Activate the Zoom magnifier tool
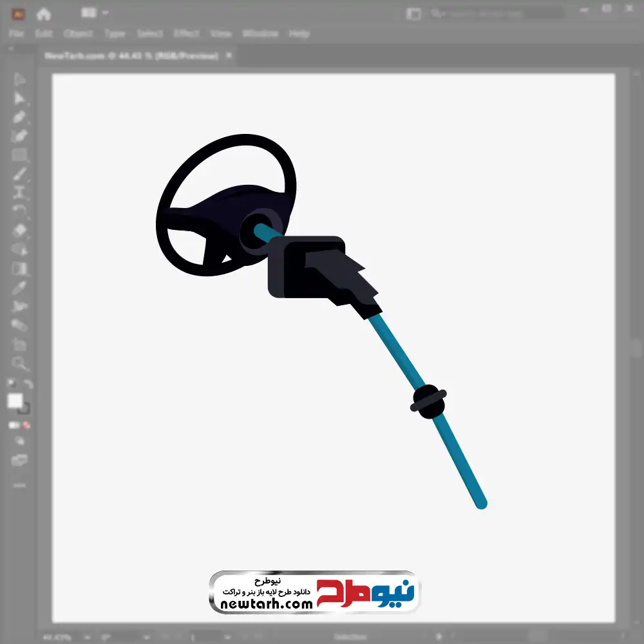 click(x=19, y=364)
